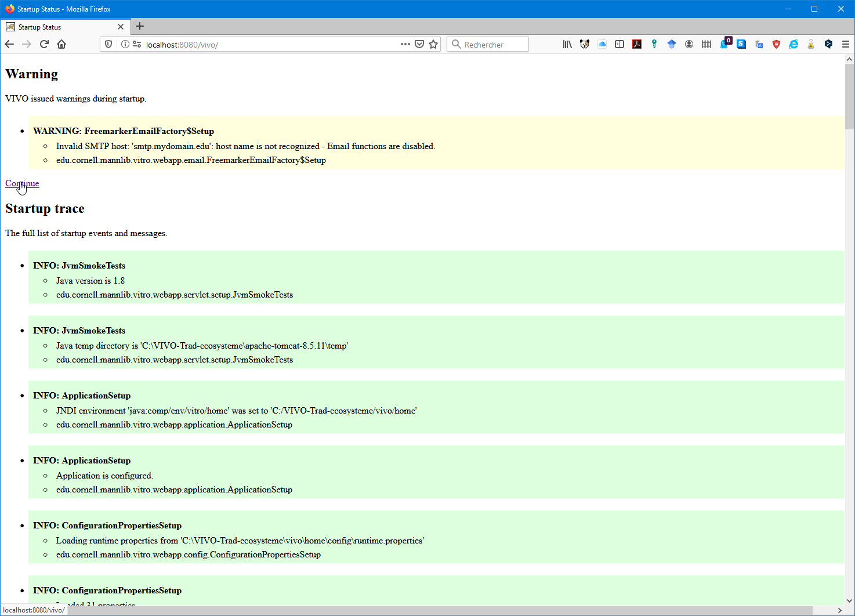Open the Internet Explorer extension icon

pos(794,44)
